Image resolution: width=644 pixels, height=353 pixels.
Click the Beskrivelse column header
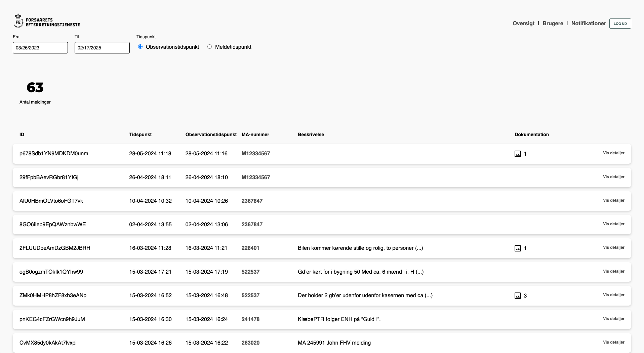click(311, 134)
